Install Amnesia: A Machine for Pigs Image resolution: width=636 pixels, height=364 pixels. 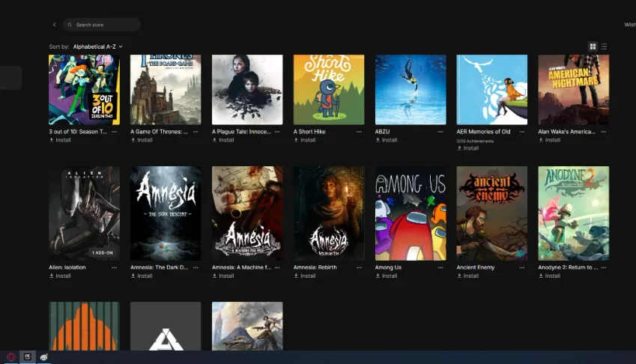pyautogui.click(x=223, y=276)
